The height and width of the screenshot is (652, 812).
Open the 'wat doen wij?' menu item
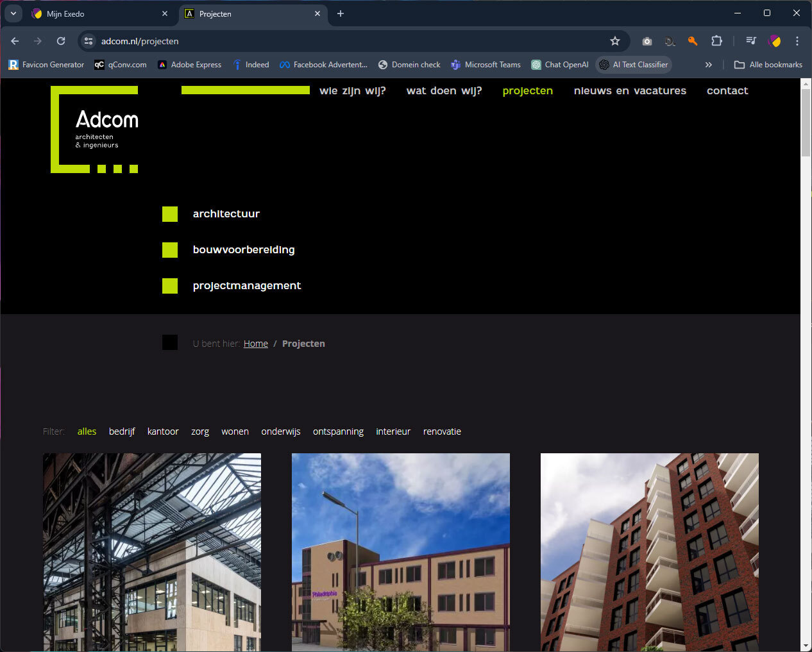tap(444, 91)
